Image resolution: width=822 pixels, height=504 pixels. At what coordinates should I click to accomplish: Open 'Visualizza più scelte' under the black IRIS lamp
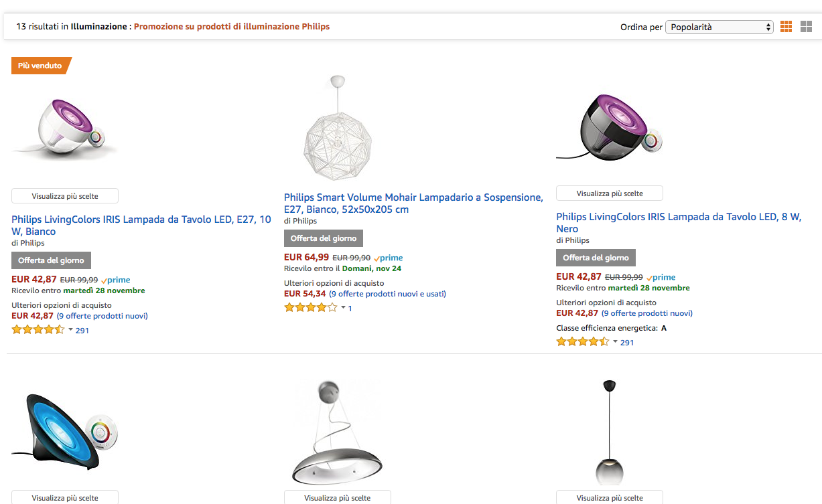610,193
